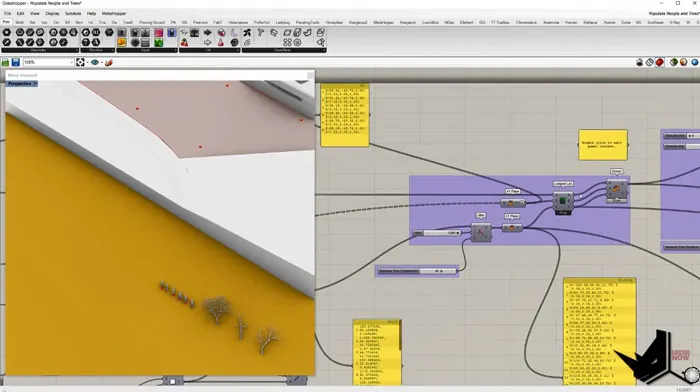Select the Jitter component on canvas
Viewport: 700px width, 392px height.
[481, 233]
